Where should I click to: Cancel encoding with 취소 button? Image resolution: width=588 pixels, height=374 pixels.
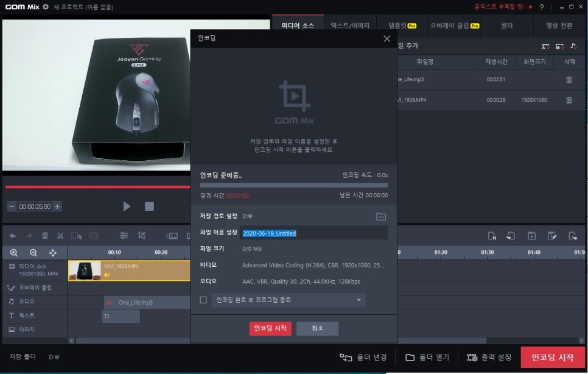click(x=317, y=328)
